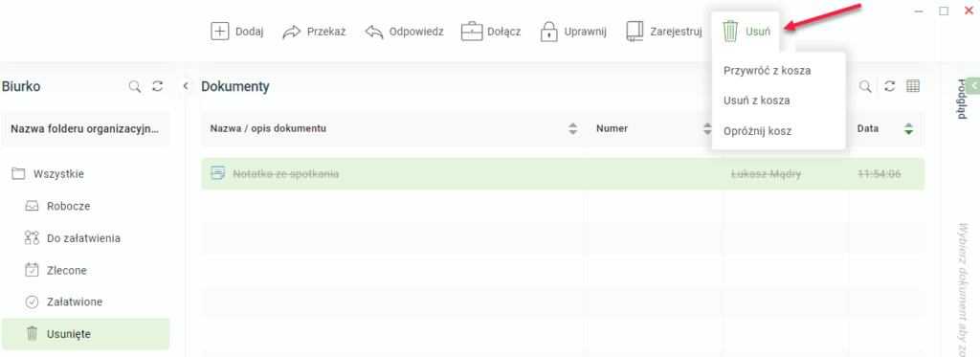The width and height of the screenshot is (980, 357).
Task: Refresh the Dokumenty list
Action: click(889, 87)
